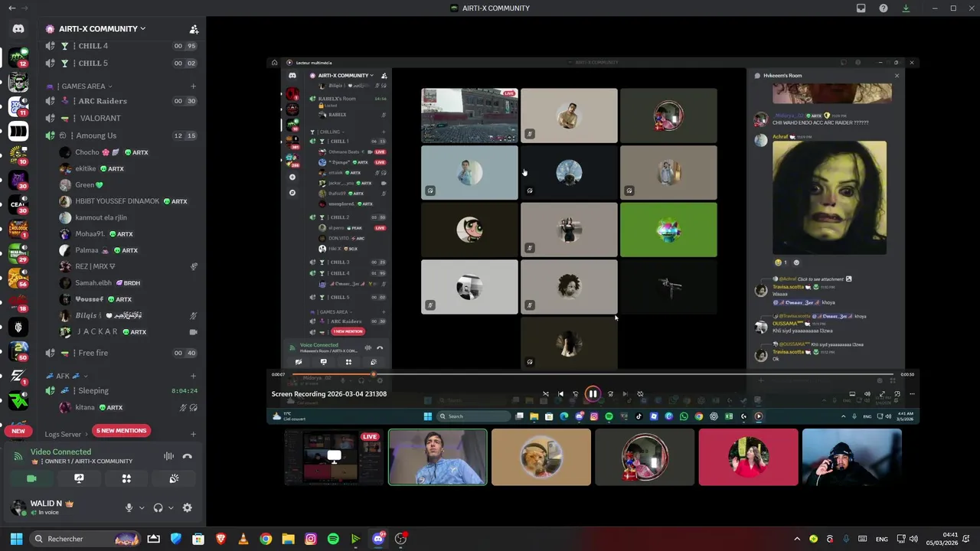This screenshot has width=980, height=551.
Task: Open microphone input options arrow
Action: [142, 507]
